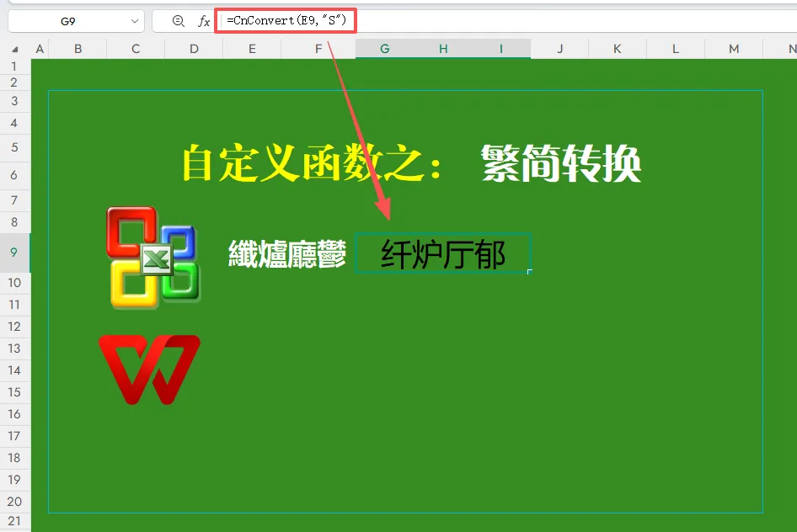Select column H header
The height and width of the screenshot is (532, 797).
443,49
